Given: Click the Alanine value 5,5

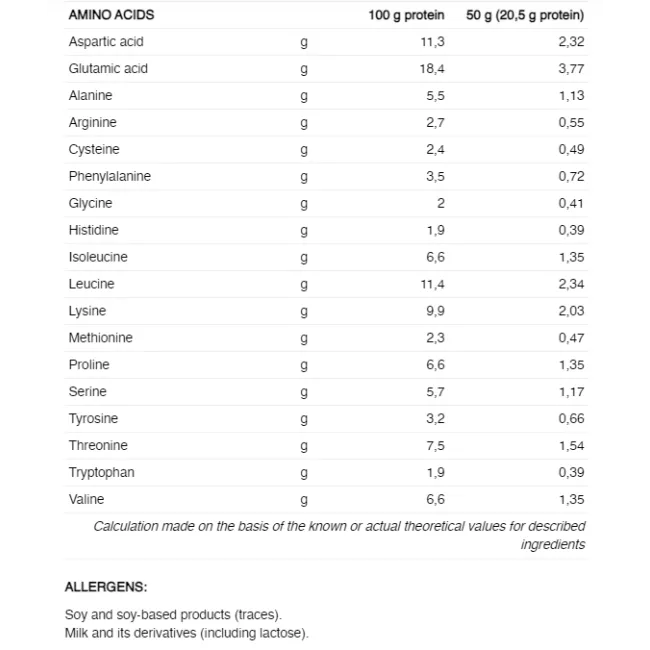Looking at the screenshot, I should tap(435, 96).
